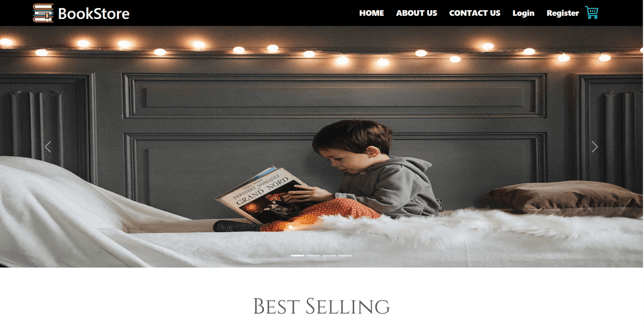The image size is (644, 329).
Task: Jump to the second carousel slide indicator
Action: [x=313, y=255]
